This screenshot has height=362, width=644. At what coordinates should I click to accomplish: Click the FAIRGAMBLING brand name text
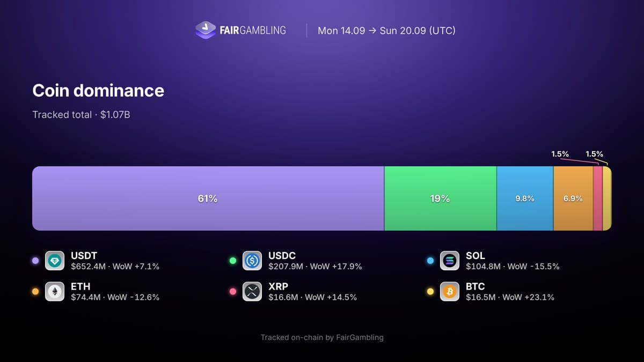click(x=253, y=31)
